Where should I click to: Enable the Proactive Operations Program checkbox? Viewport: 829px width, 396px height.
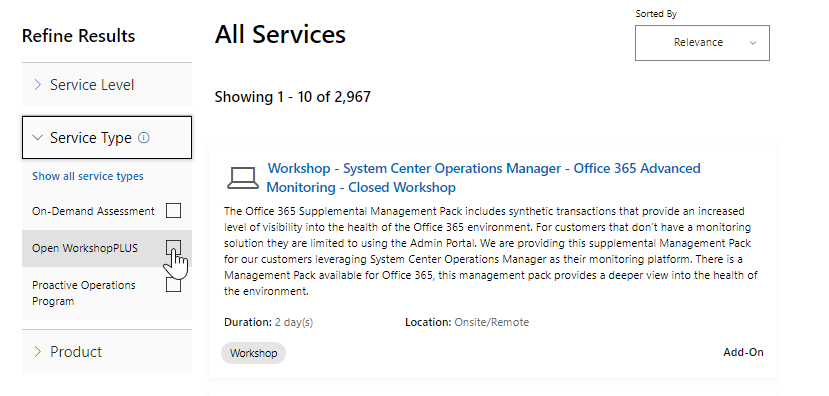pos(173,285)
